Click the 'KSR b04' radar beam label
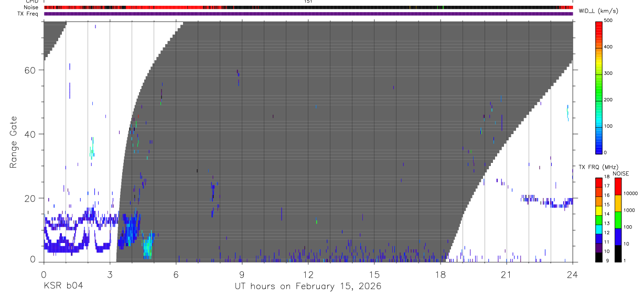644x297 pixels. click(63, 286)
